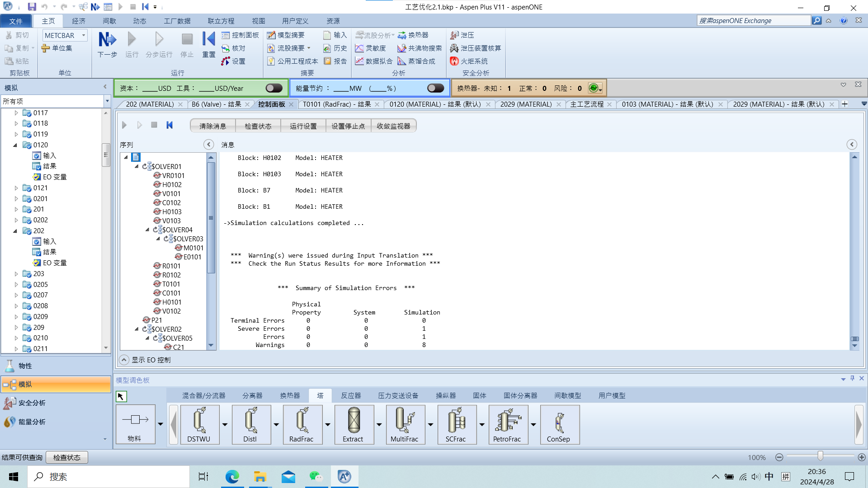Click the 清除消息 button
This screenshot has height=488, width=868.
point(213,126)
